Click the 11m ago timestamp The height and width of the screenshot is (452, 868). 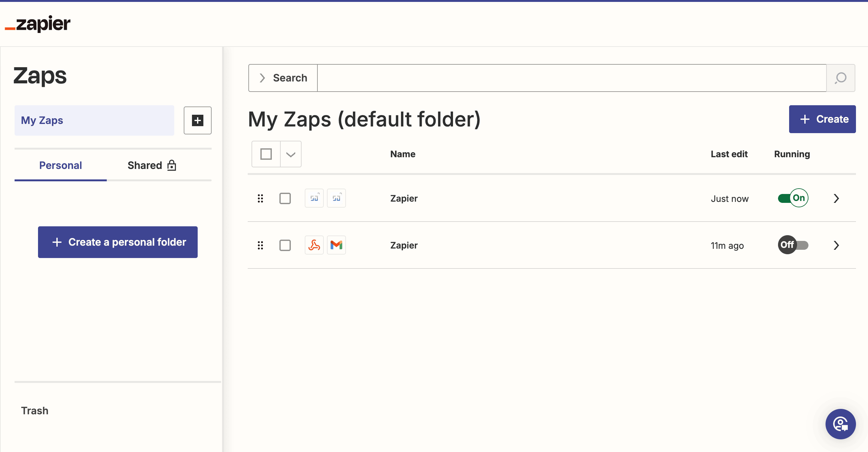[x=727, y=245]
